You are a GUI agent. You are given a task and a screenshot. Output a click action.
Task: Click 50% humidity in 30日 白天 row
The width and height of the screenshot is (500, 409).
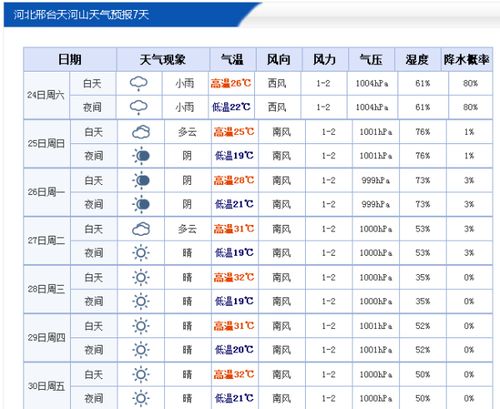click(x=422, y=374)
